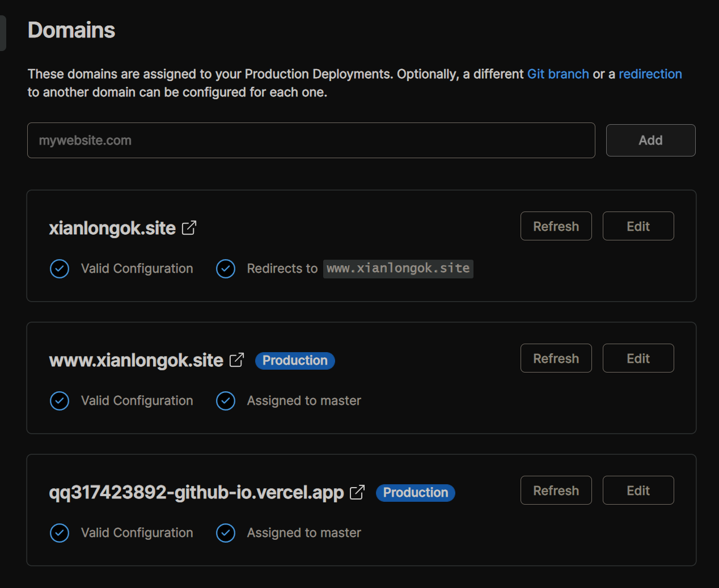Add the entered domain
Screen dimensions: 719x588
tap(651, 140)
